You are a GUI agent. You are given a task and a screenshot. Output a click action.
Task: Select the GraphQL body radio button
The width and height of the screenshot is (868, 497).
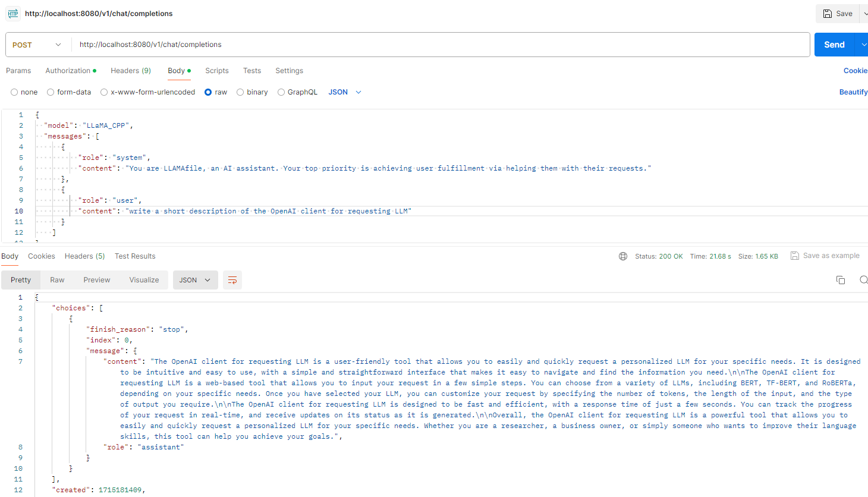[x=281, y=92]
